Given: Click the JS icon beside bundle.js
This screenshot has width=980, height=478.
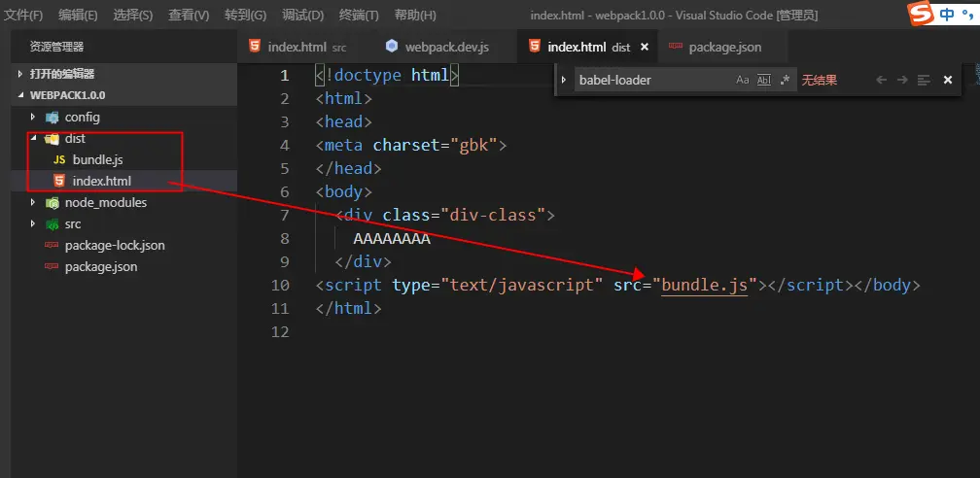Looking at the screenshot, I should pyautogui.click(x=59, y=160).
